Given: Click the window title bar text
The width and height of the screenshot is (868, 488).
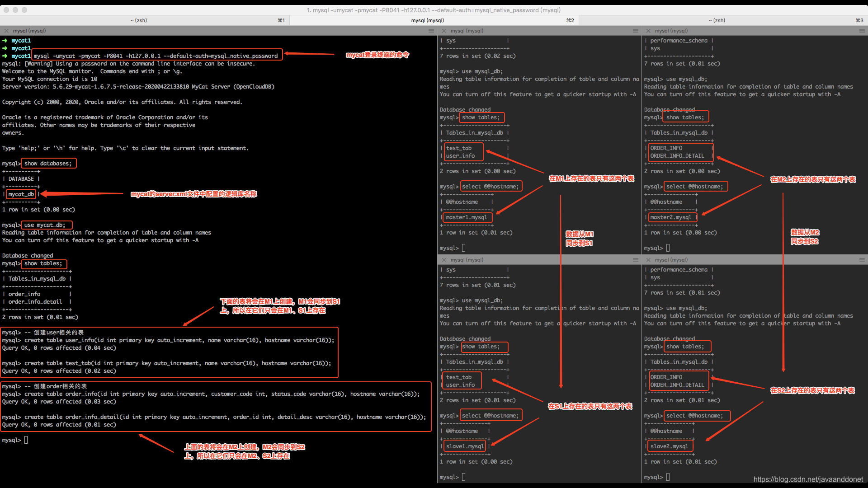Looking at the screenshot, I should pyautogui.click(x=434, y=10).
